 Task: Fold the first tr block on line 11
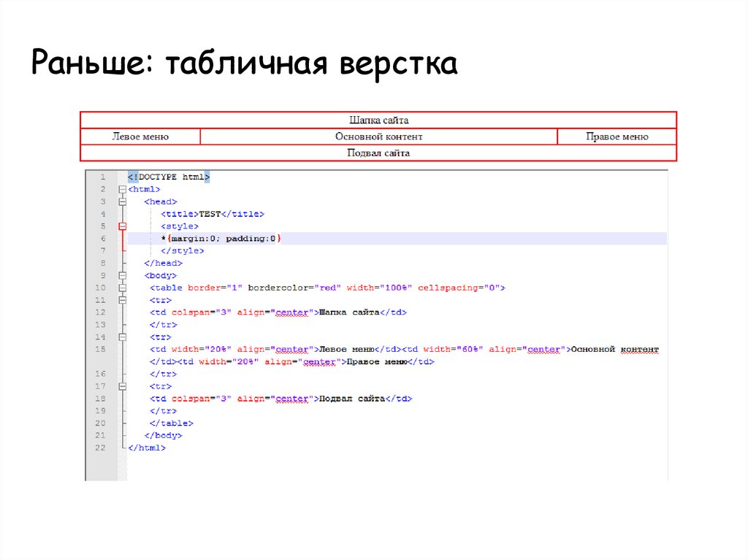point(123,300)
